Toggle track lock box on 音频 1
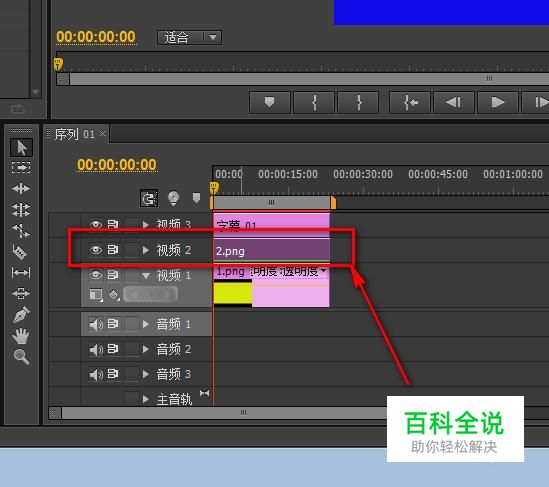Image resolution: width=549 pixels, height=487 pixels. [x=132, y=324]
